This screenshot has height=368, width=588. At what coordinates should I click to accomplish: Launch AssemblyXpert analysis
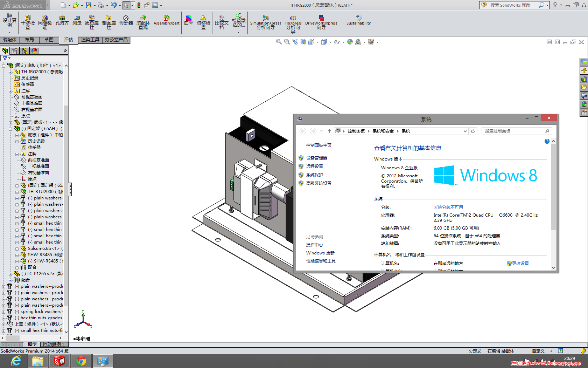click(x=167, y=20)
